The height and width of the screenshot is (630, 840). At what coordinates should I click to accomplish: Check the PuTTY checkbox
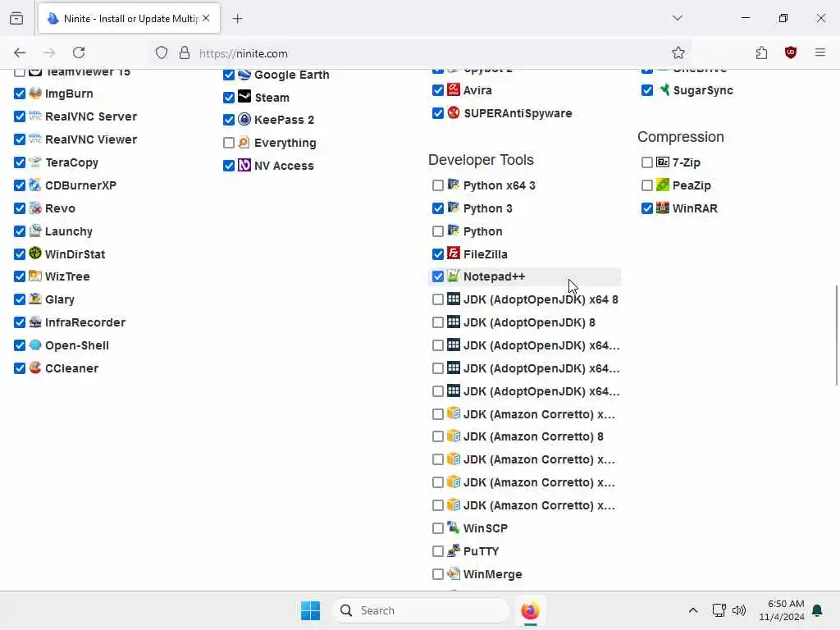point(438,550)
